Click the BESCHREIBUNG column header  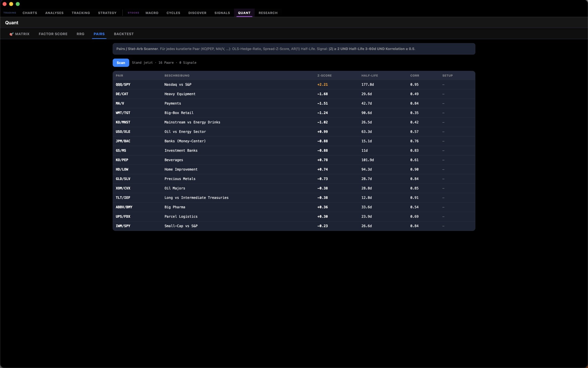[177, 76]
